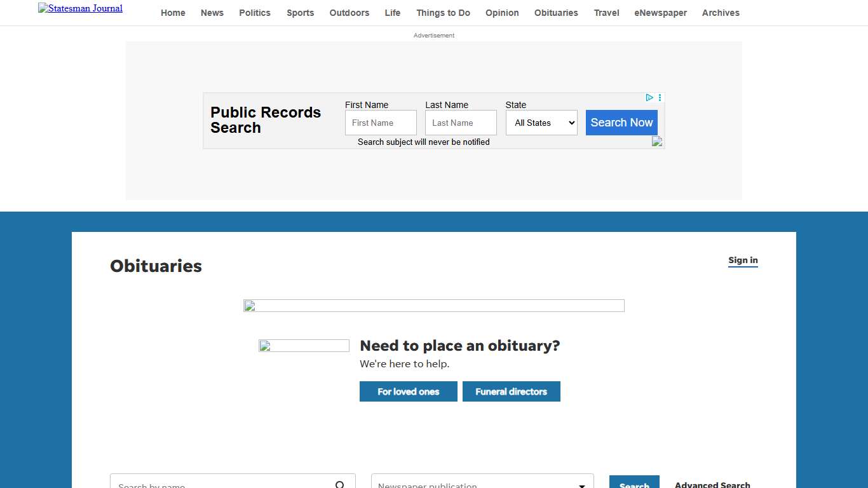Click the Statesman Journal logo
Image resolution: width=868 pixels, height=488 pixels.
(x=80, y=8)
